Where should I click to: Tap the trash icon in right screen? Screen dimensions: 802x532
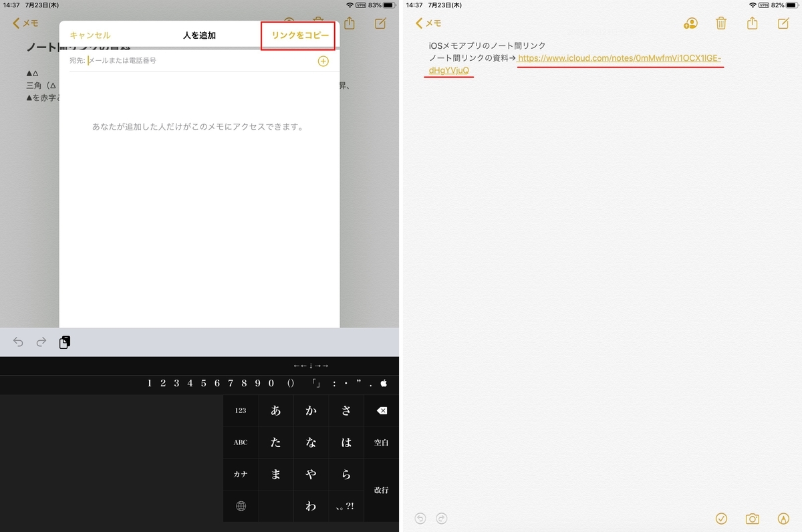[721, 23]
